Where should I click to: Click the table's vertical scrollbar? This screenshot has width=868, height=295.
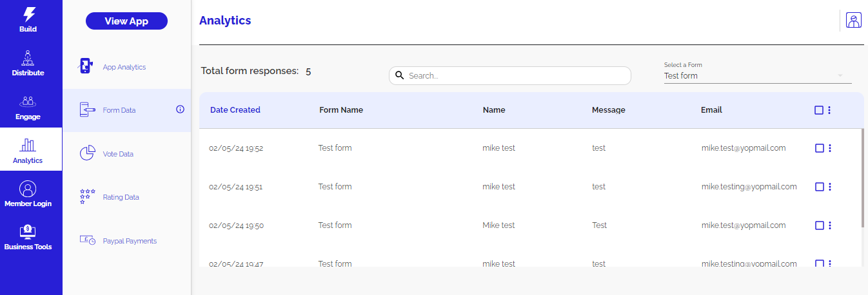(862, 178)
